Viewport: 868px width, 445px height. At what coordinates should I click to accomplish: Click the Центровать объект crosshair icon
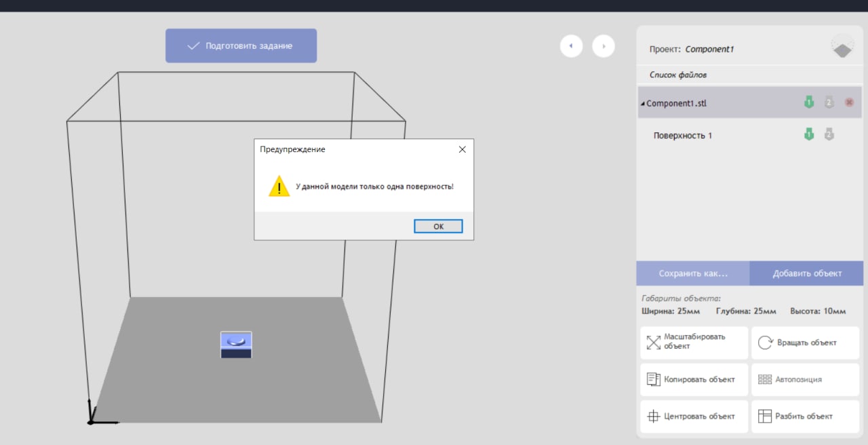[653, 416]
